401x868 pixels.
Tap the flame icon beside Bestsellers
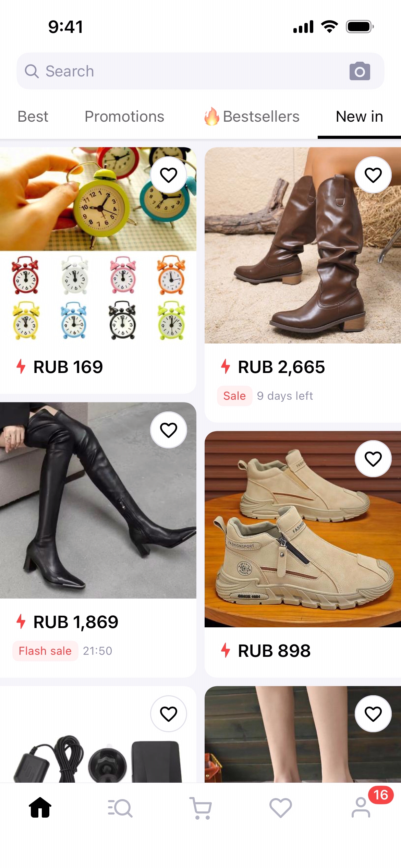pos(211,117)
